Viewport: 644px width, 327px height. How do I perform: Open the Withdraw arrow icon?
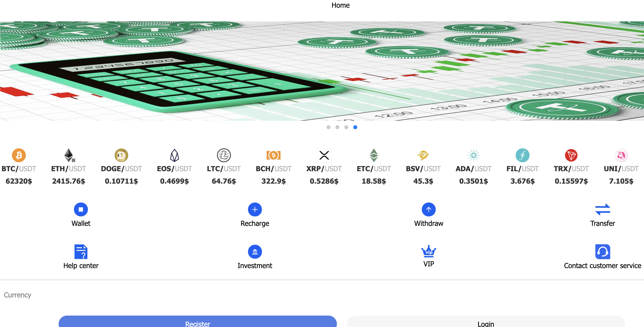429,209
